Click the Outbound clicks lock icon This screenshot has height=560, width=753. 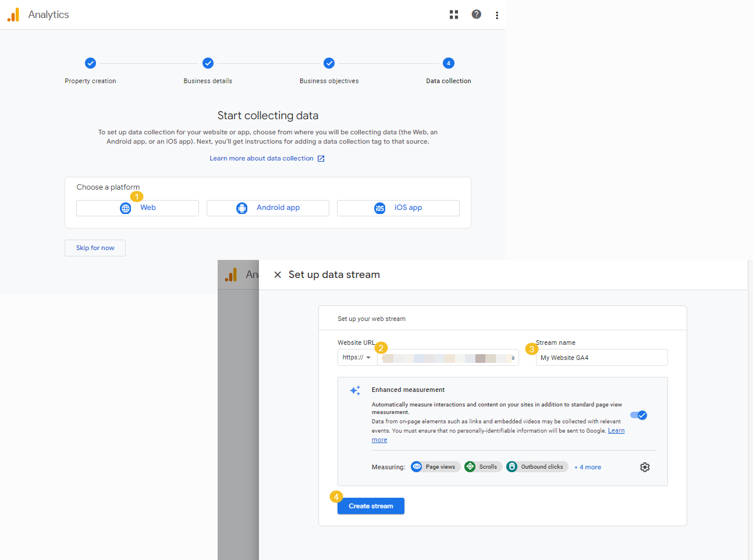[x=512, y=467]
